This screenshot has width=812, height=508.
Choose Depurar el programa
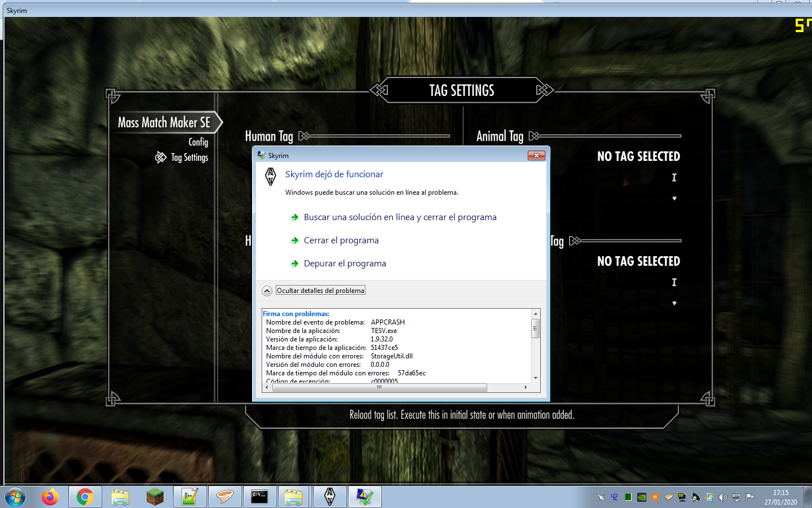tap(345, 264)
